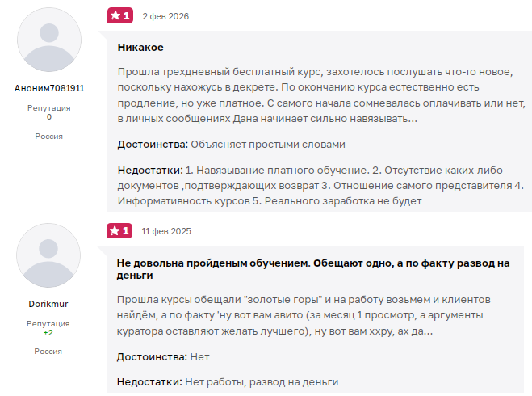The image size is (532, 396).
Task: Select the 1-star rating badge dated 2 фев 2026
Action: (120, 15)
